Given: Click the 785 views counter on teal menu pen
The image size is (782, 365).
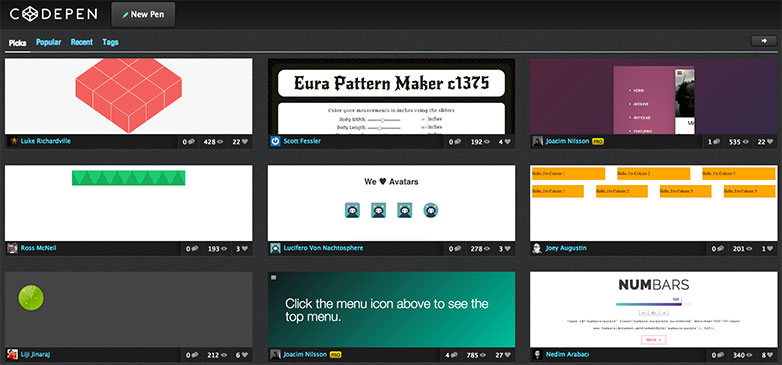Looking at the screenshot, I should [477, 356].
